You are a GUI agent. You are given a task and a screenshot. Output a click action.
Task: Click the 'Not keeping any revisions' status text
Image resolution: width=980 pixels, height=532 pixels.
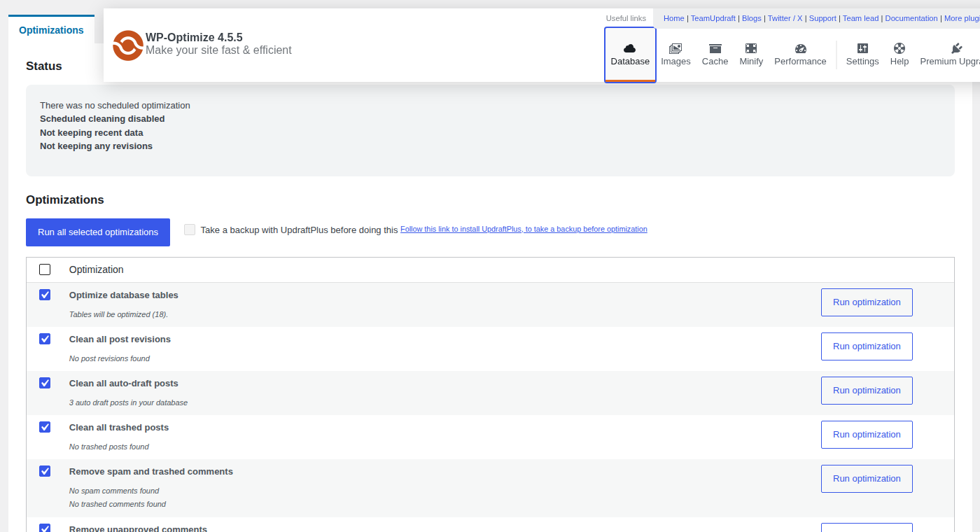[96, 146]
